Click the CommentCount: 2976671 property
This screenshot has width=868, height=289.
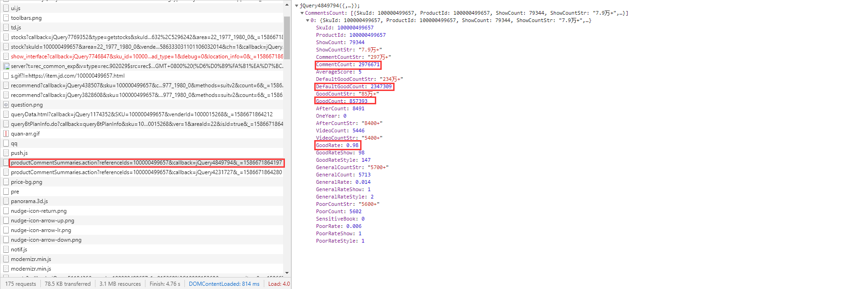tap(348, 64)
